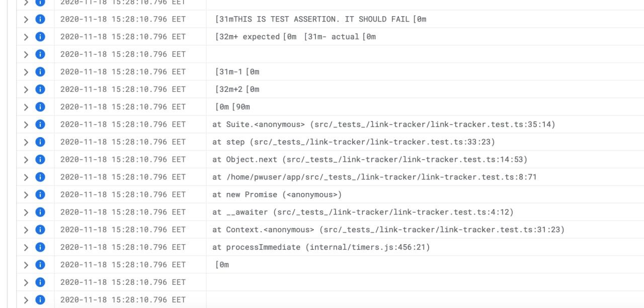Click the timestamp of the "at step" entry
Image resolution: width=644 pixels, height=308 pixels.
[123, 142]
